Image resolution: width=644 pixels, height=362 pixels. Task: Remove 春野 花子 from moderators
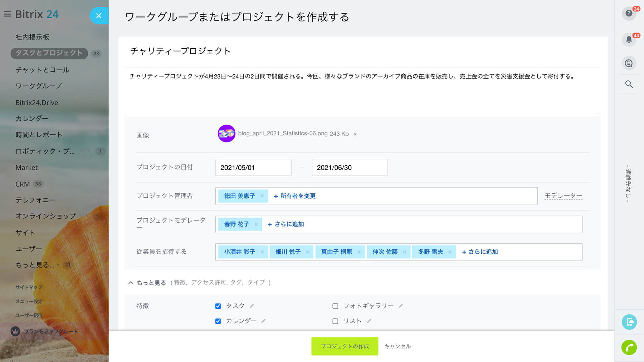click(256, 224)
